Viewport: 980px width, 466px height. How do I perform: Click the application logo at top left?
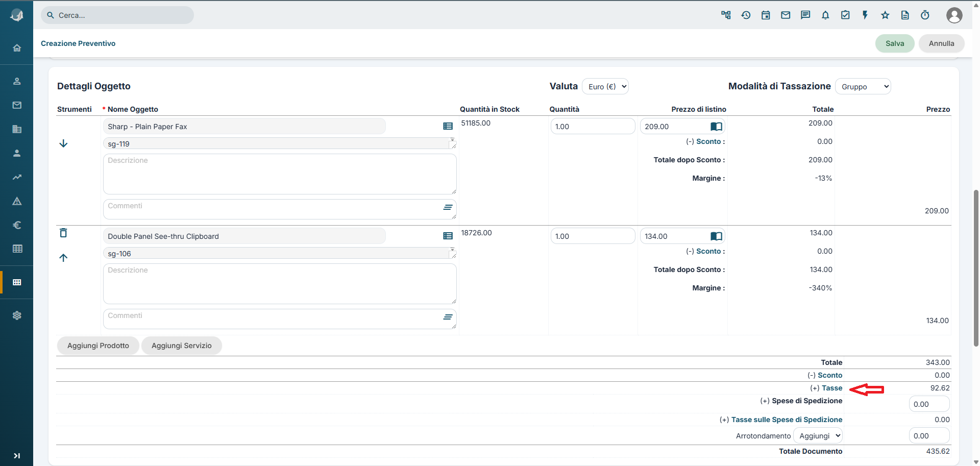tap(17, 15)
